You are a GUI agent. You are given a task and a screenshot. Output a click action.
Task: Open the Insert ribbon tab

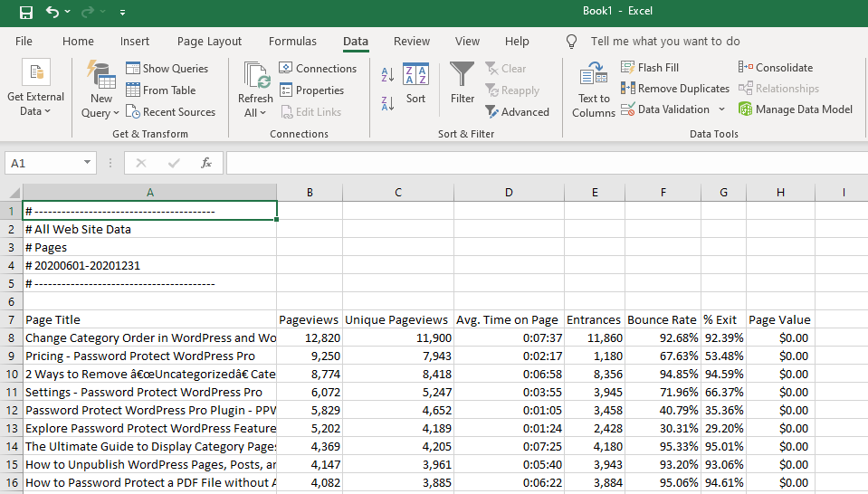[135, 42]
